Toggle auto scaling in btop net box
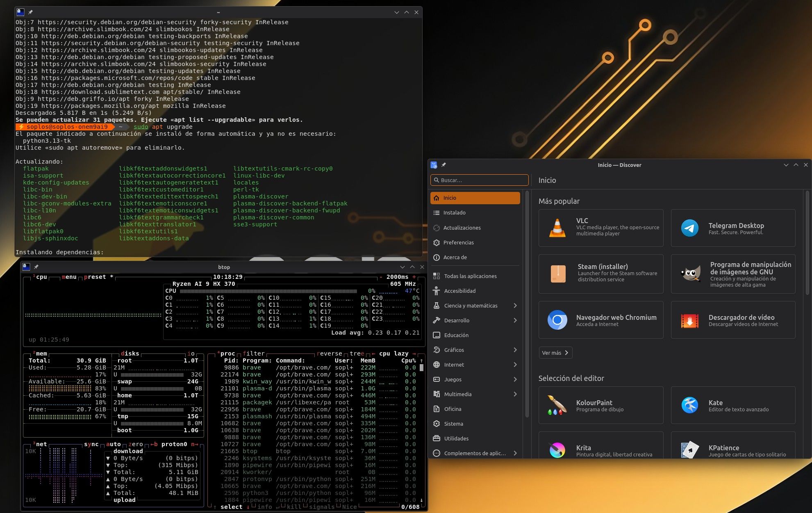Viewport: 812px width, 513px height. click(x=114, y=444)
